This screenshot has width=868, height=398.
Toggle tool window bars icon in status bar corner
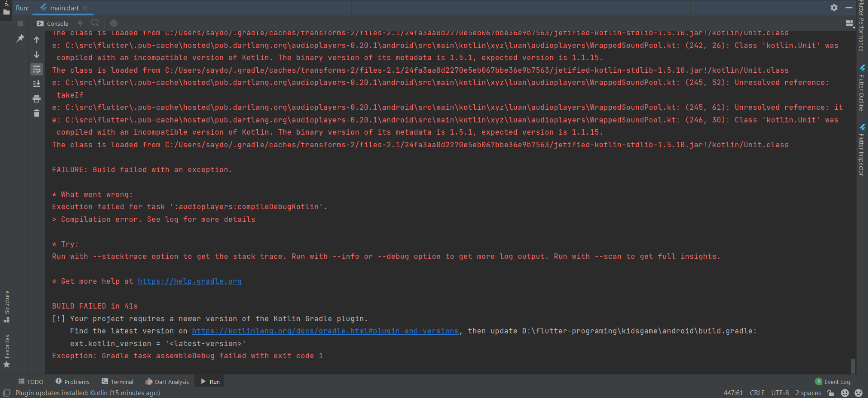tap(7, 393)
